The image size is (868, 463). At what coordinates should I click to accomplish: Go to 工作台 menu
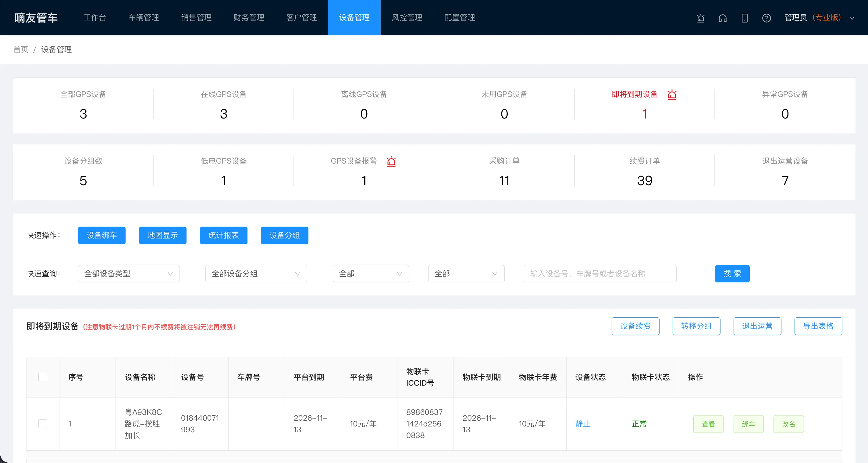95,17
